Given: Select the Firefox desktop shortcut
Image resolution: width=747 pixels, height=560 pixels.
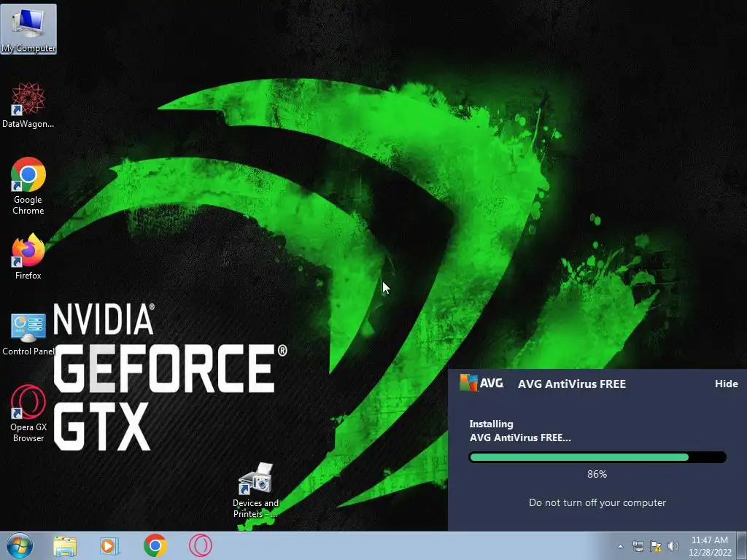Looking at the screenshot, I should (28, 256).
